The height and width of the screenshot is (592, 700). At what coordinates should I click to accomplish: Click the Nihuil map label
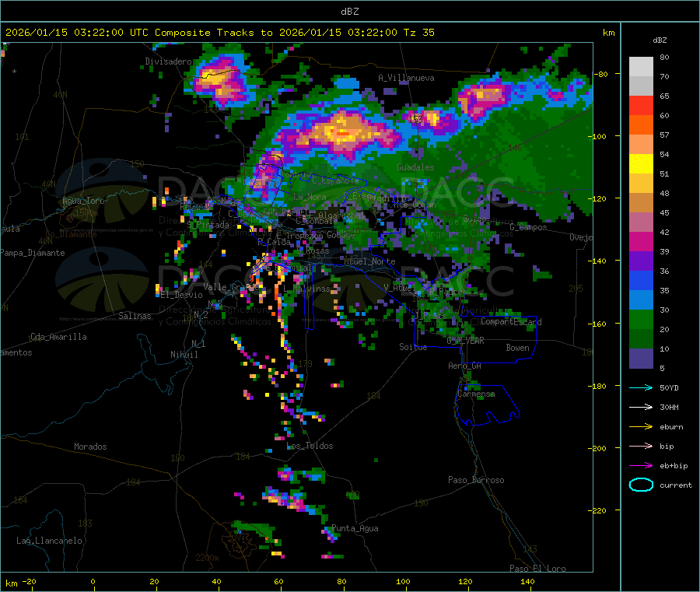click(184, 355)
